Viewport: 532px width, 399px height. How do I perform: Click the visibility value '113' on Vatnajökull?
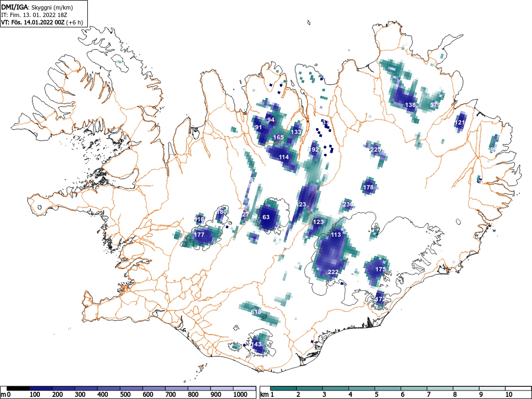pos(336,235)
